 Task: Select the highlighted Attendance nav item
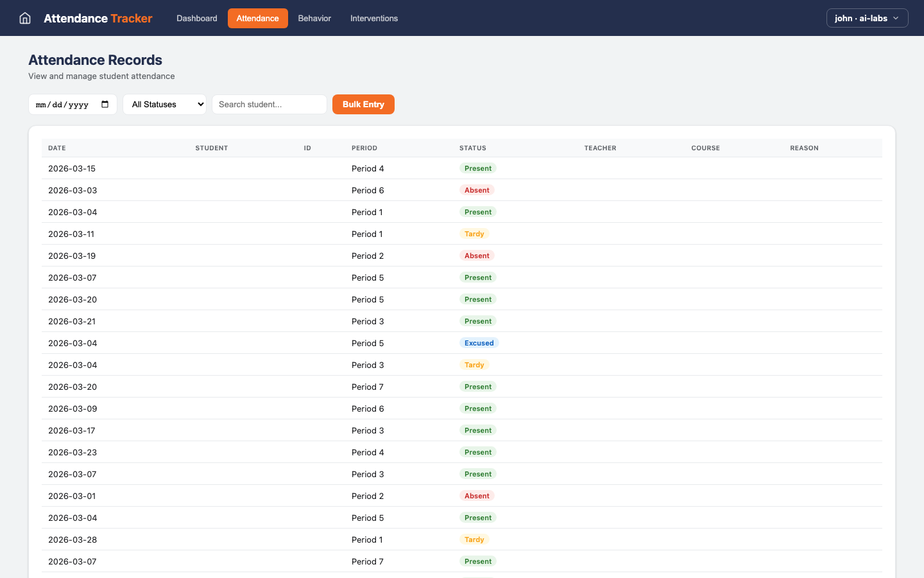tap(257, 18)
